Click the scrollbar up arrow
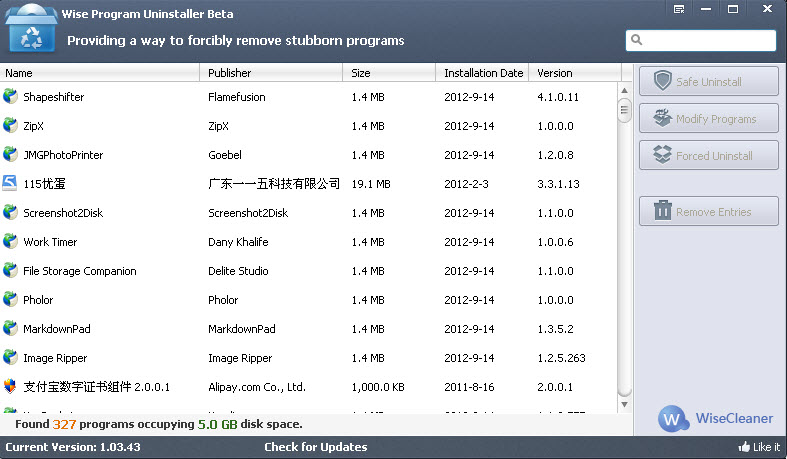 click(x=624, y=91)
